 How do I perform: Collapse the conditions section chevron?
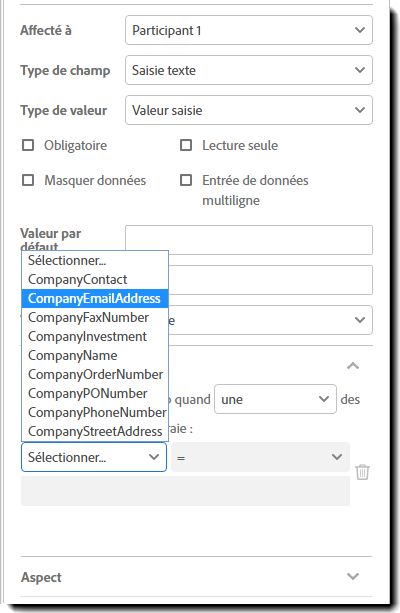(353, 366)
